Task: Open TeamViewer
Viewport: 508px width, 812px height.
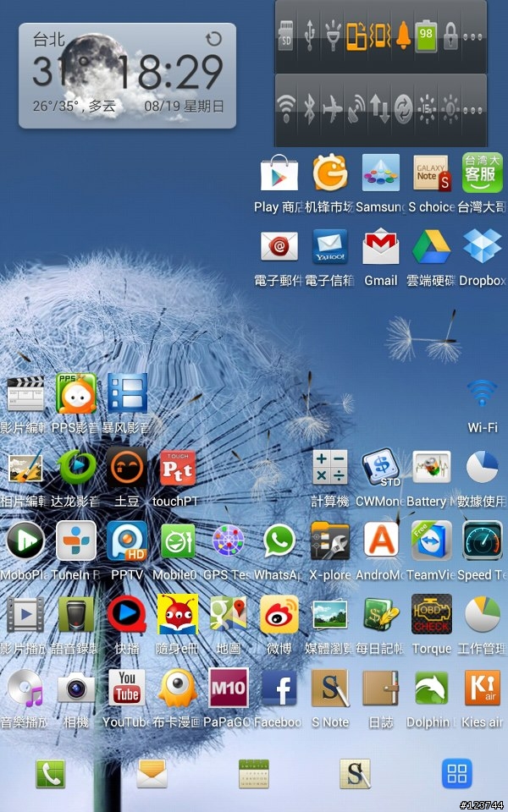Action: [x=431, y=540]
